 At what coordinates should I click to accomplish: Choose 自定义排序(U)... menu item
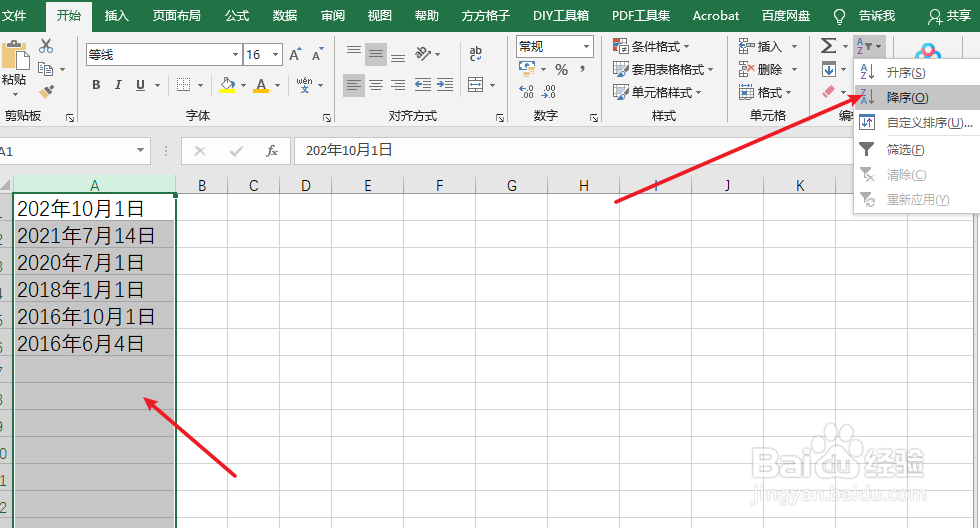point(916,123)
